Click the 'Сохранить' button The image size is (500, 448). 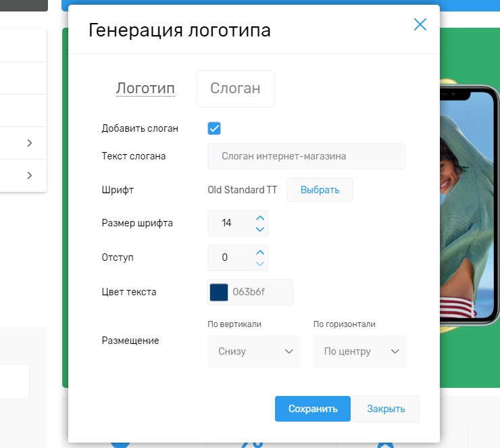(312, 409)
